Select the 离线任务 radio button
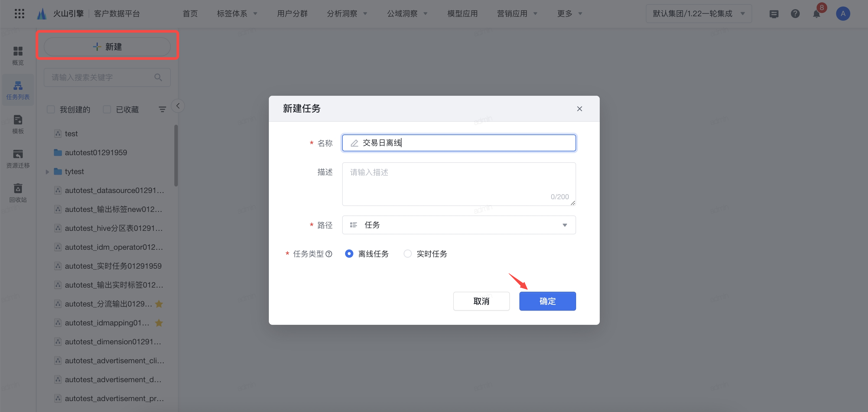Screen dimensions: 868x412 coord(349,254)
